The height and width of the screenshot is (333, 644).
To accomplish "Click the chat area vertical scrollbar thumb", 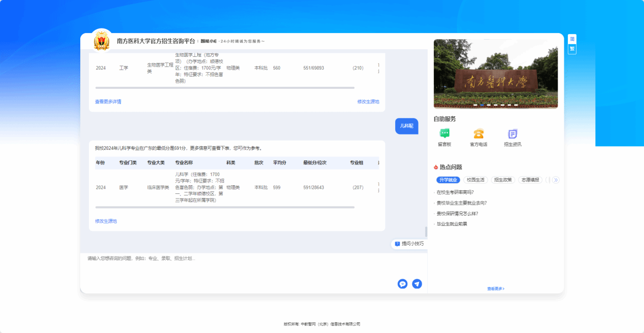I will 426,232.
